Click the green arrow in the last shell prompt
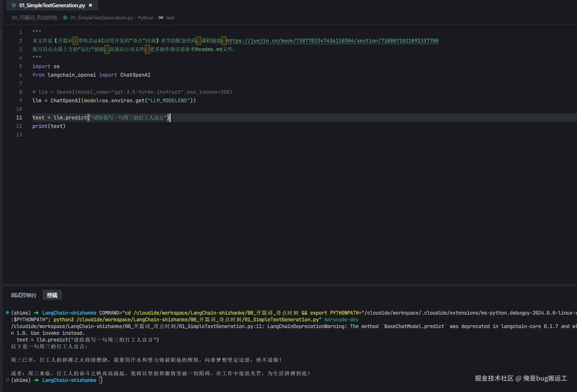Screen dimensions: 577x392 tap(36, 380)
